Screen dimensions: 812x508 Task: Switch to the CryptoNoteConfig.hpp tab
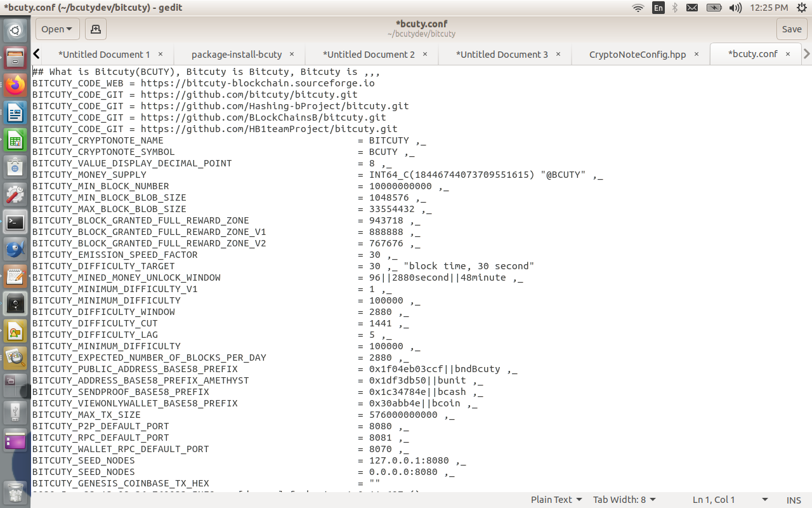[x=638, y=55]
